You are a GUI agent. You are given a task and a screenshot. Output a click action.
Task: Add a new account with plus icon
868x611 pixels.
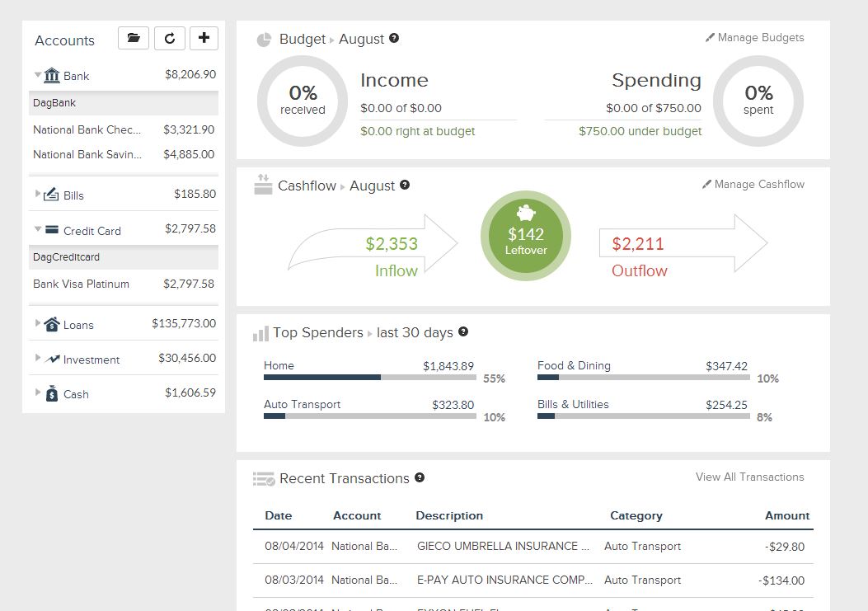pos(204,38)
